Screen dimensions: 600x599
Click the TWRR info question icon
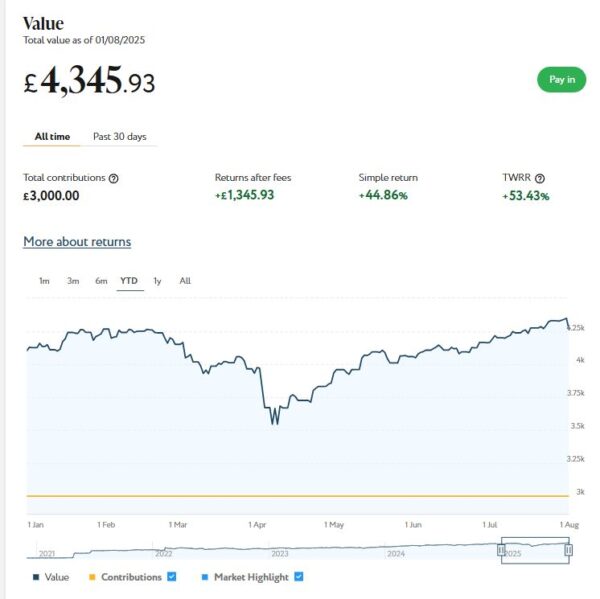coord(540,178)
